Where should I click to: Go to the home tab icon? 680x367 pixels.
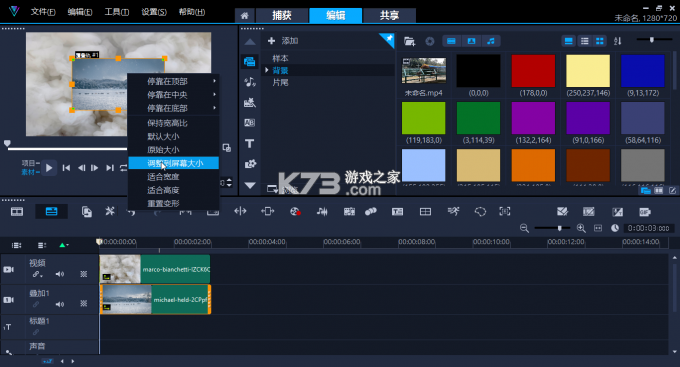tap(245, 16)
